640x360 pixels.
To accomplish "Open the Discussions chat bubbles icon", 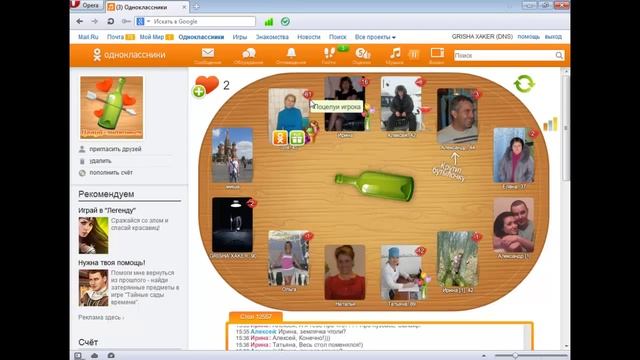I will tap(249, 53).
